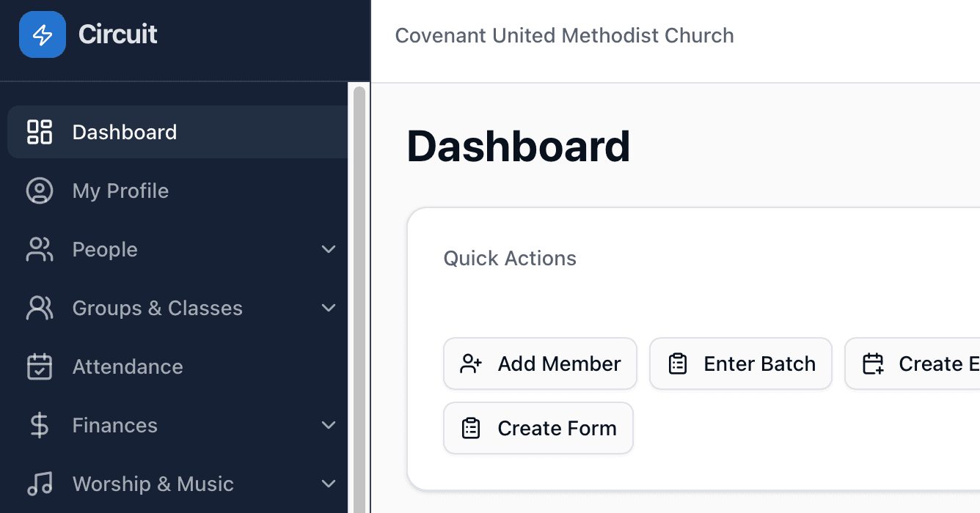Open Groups & Classes via its icon
Screen dimensions: 980x513
tap(39, 308)
